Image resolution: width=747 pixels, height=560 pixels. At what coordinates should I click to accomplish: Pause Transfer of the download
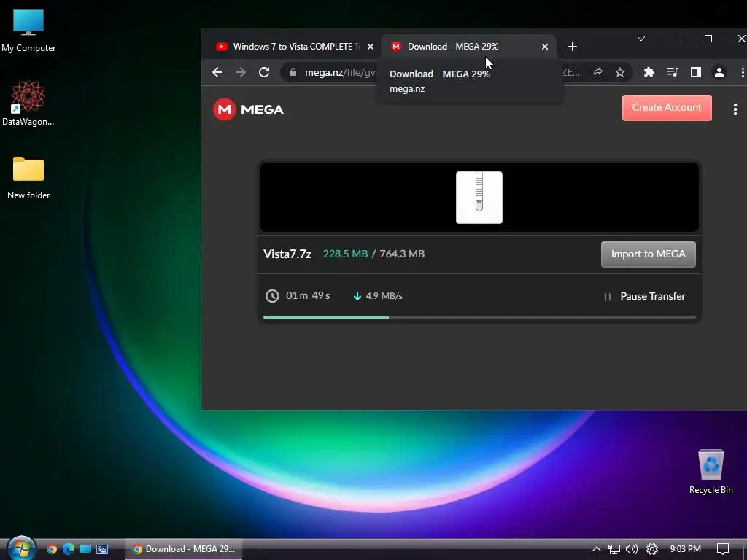(x=645, y=297)
